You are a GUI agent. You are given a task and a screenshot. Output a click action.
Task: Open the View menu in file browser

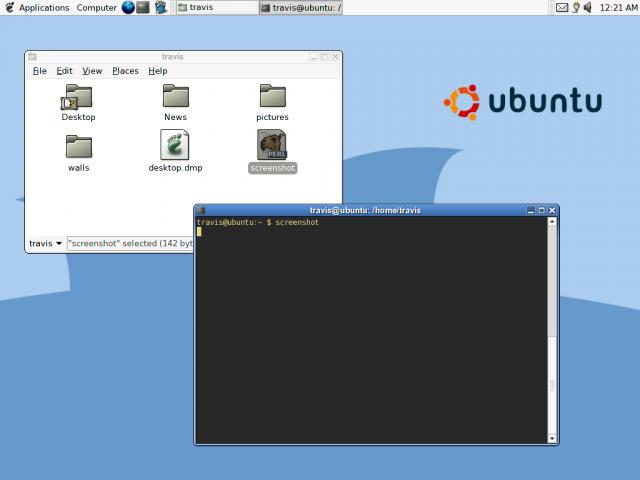coord(92,71)
